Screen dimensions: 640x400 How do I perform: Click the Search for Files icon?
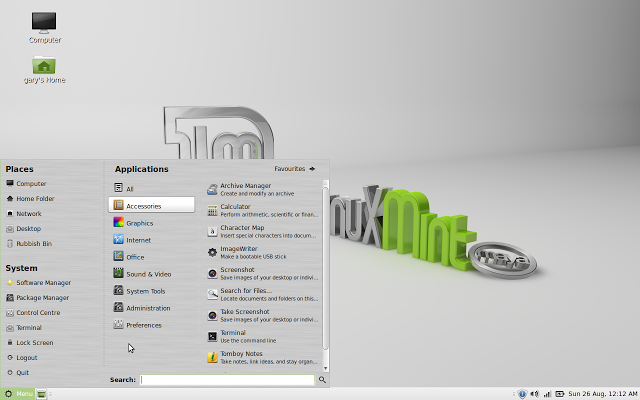click(x=212, y=294)
